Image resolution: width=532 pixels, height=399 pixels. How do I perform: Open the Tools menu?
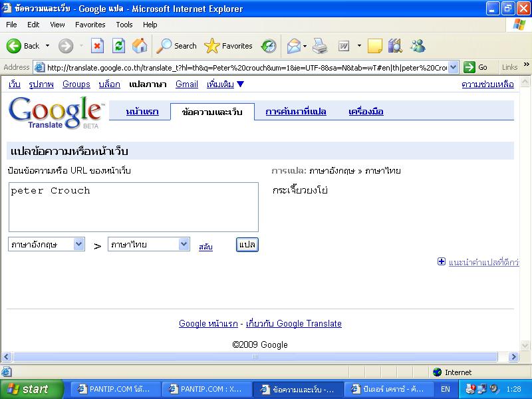[124, 25]
